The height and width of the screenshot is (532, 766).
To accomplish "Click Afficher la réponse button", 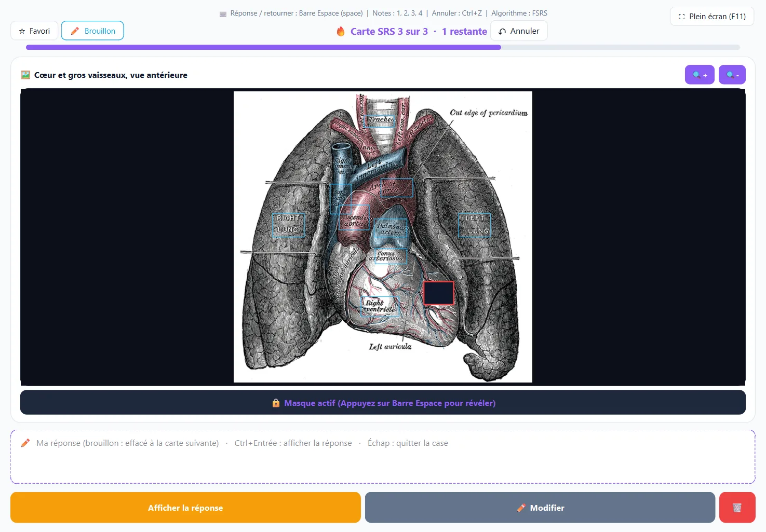I will coord(185,508).
